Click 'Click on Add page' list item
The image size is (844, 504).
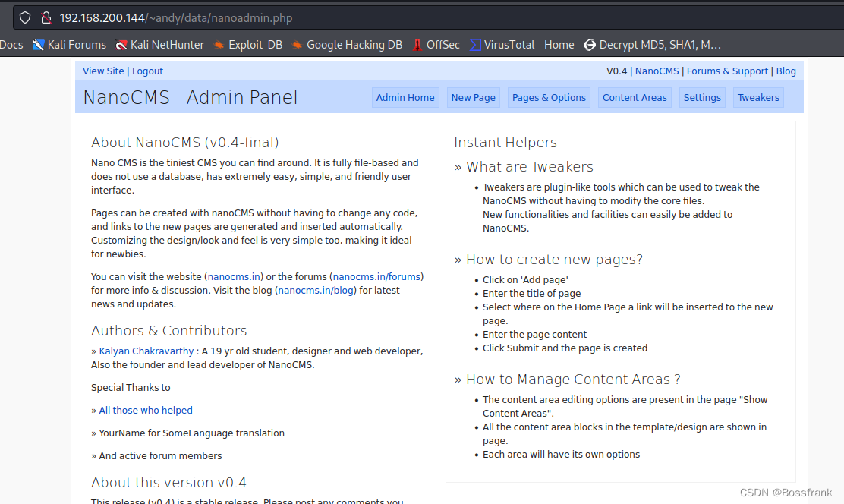(x=525, y=280)
